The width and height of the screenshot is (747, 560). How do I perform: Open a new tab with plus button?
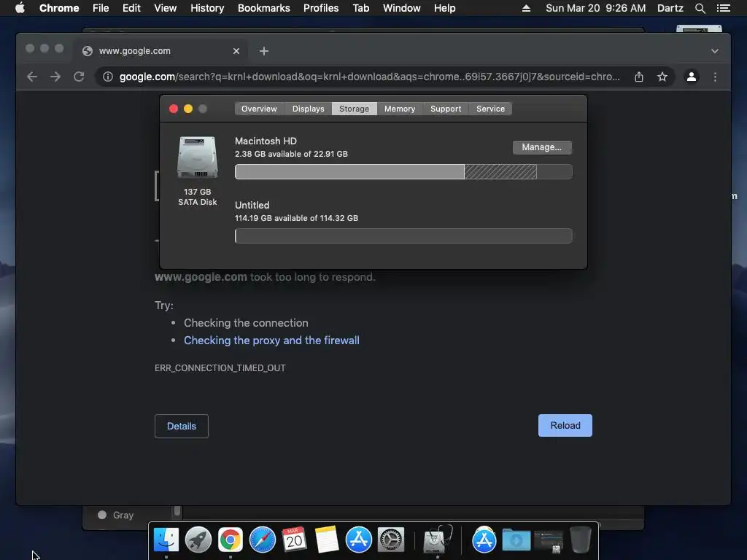(264, 51)
